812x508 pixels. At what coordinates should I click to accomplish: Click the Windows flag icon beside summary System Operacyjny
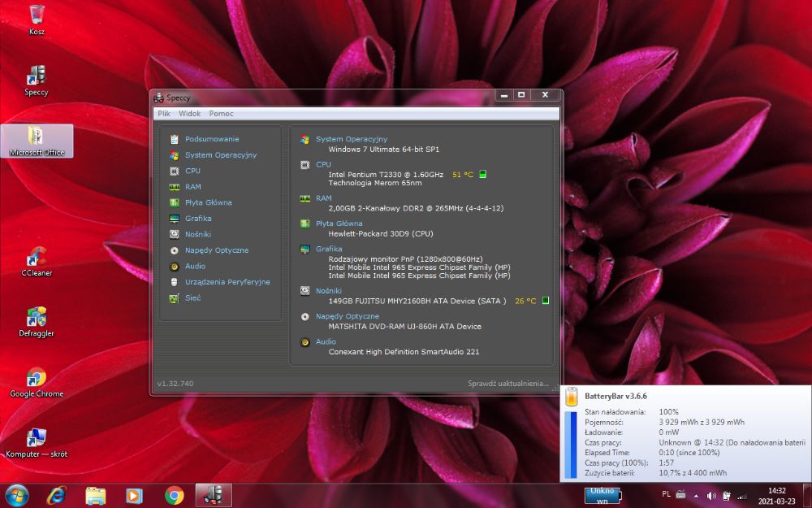click(305, 140)
